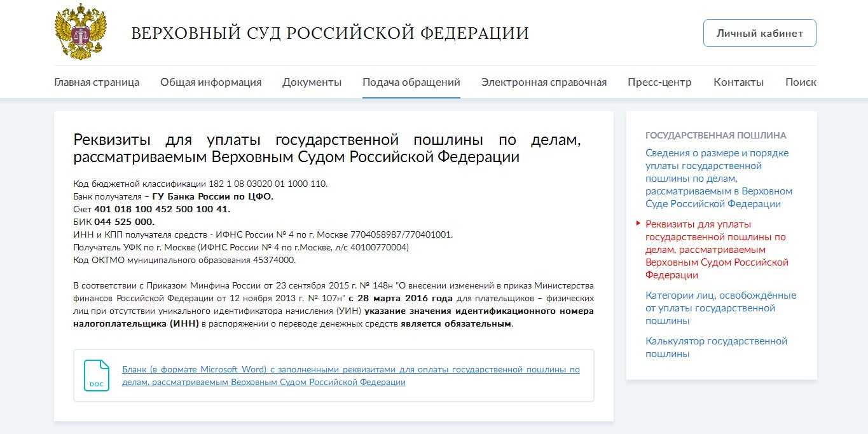Click ВЕРХОВНЫЙ СУД РОССИЙСКОЙ ФЕДЕРАЦИИ site title

tap(330, 33)
